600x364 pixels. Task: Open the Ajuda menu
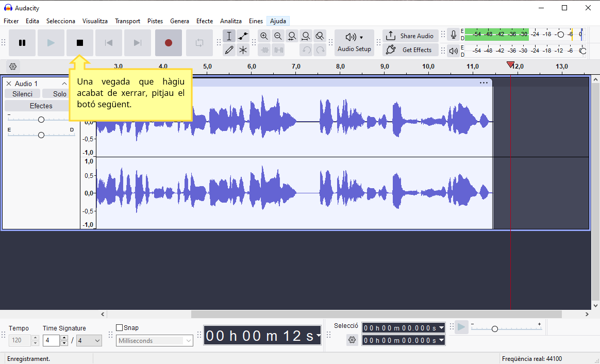click(x=278, y=21)
